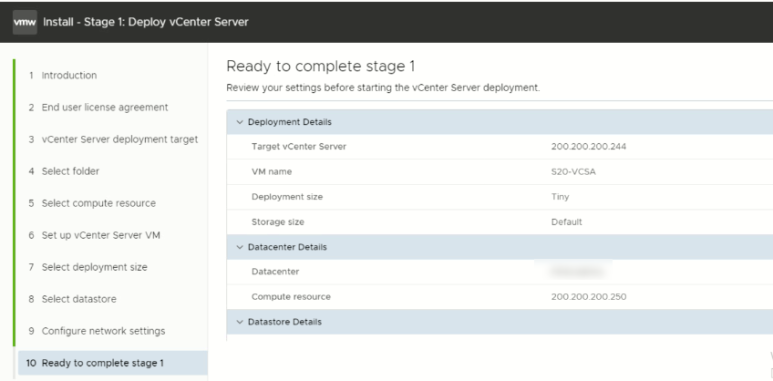Select step 10 Ready to complete stage 1
773x381 pixels.
pyautogui.click(x=113, y=363)
